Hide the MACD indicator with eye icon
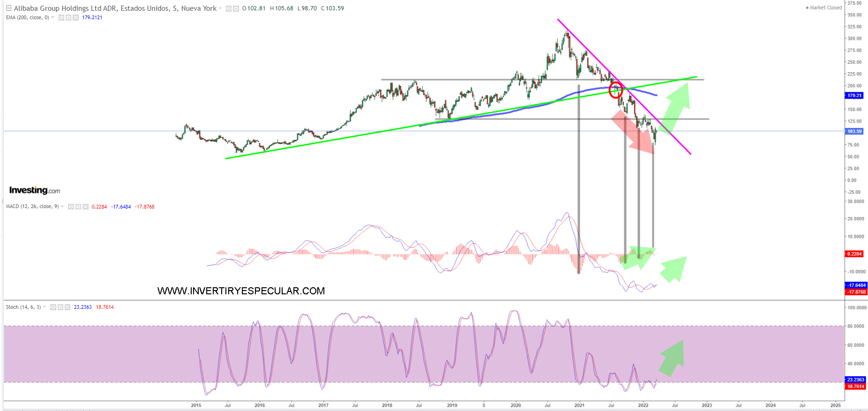Viewport: 868px width, 411px height. click(71, 207)
